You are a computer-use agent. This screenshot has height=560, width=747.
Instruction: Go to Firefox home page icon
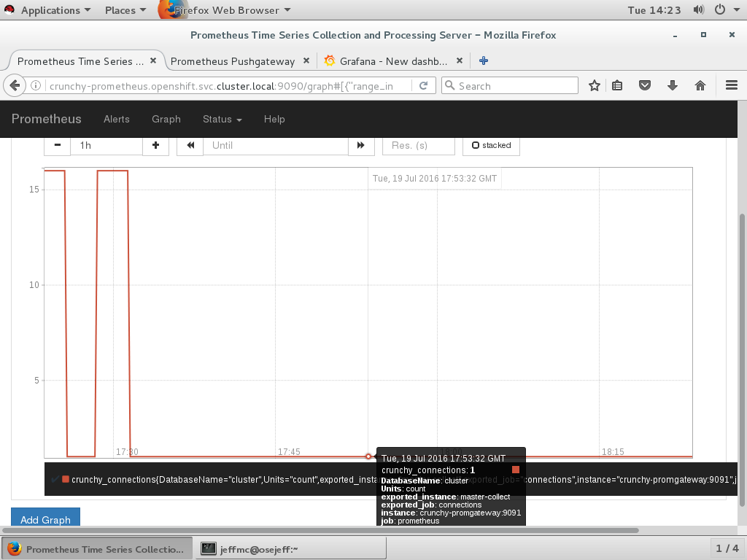tap(700, 86)
